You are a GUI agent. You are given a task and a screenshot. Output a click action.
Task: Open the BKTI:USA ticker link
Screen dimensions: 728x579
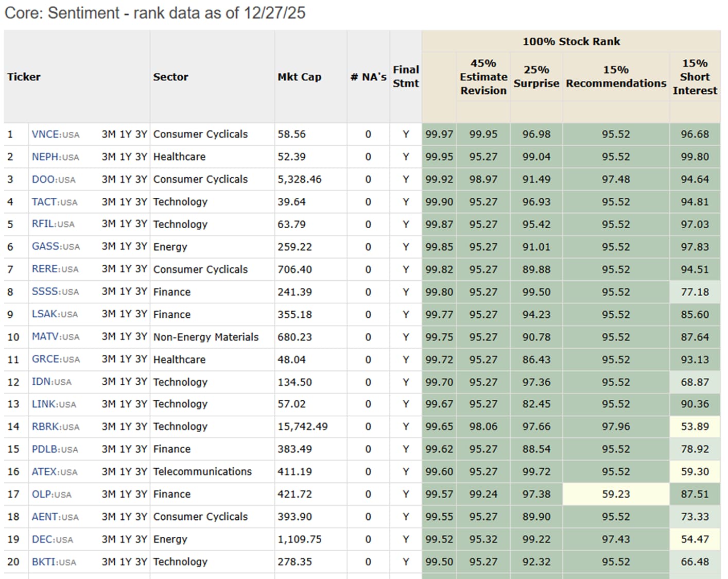click(x=54, y=562)
